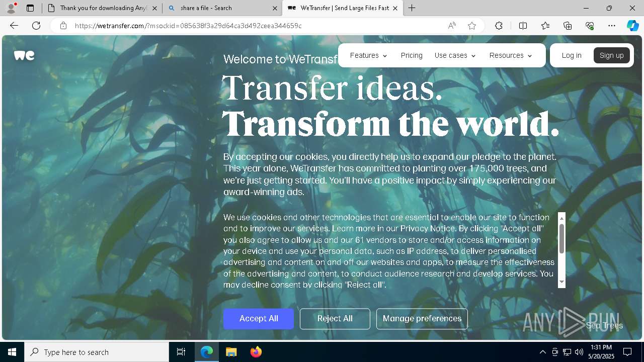Refresh the page with reload icon
Viewport: 644px width, 362px height.
click(x=36, y=26)
